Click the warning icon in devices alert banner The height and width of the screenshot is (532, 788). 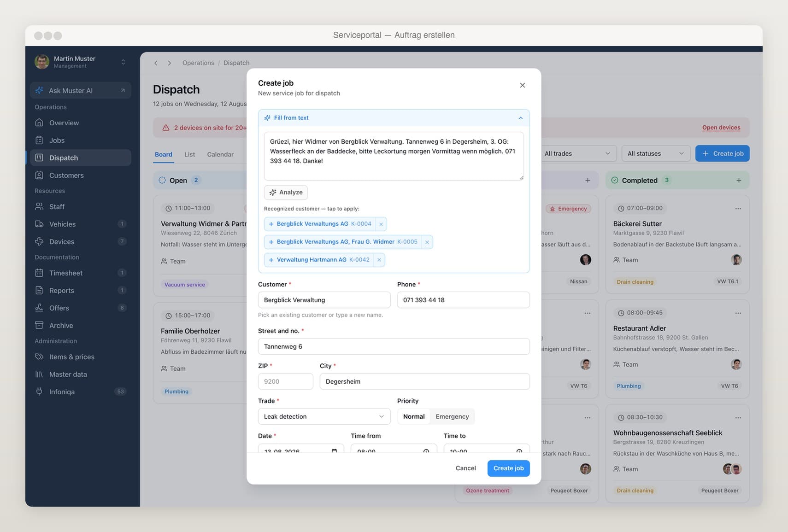(166, 128)
